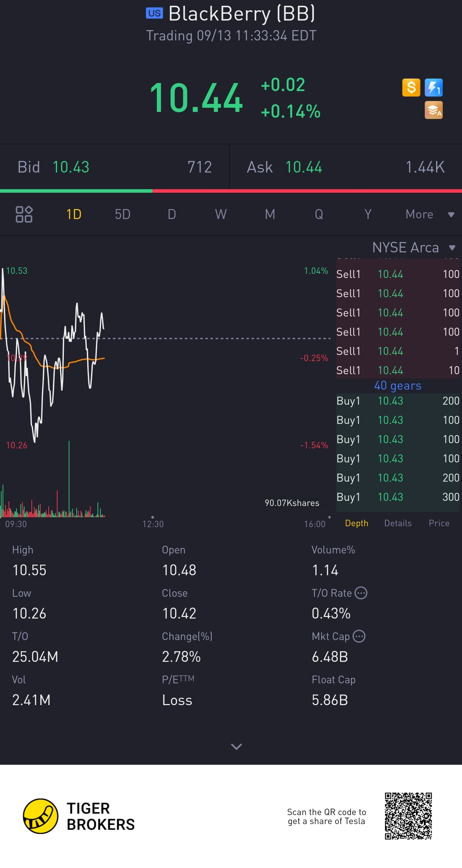Open the NYSE Arca exchange dropdown
This screenshot has height=868, width=462.
click(x=414, y=248)
